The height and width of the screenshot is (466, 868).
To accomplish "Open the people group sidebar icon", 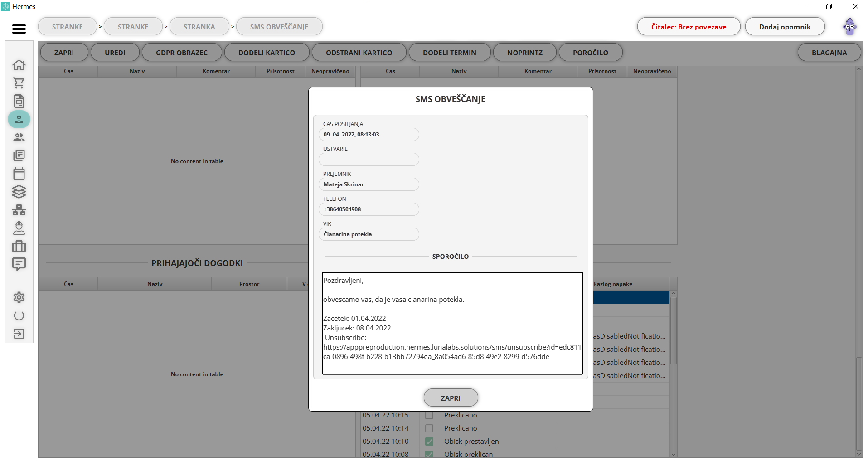I will [x=19, y=137].
